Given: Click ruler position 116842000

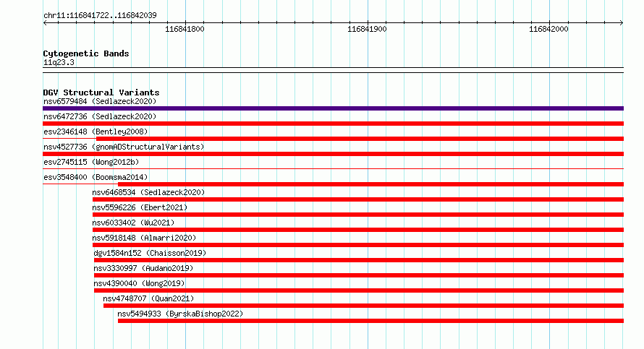Looking at the screenshot, I should (548, 29).
